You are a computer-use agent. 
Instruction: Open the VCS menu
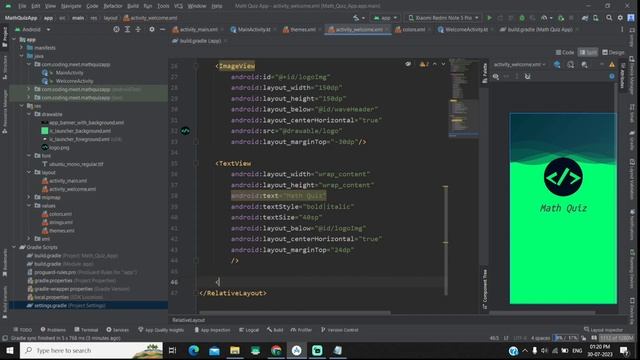click(178, 6)
